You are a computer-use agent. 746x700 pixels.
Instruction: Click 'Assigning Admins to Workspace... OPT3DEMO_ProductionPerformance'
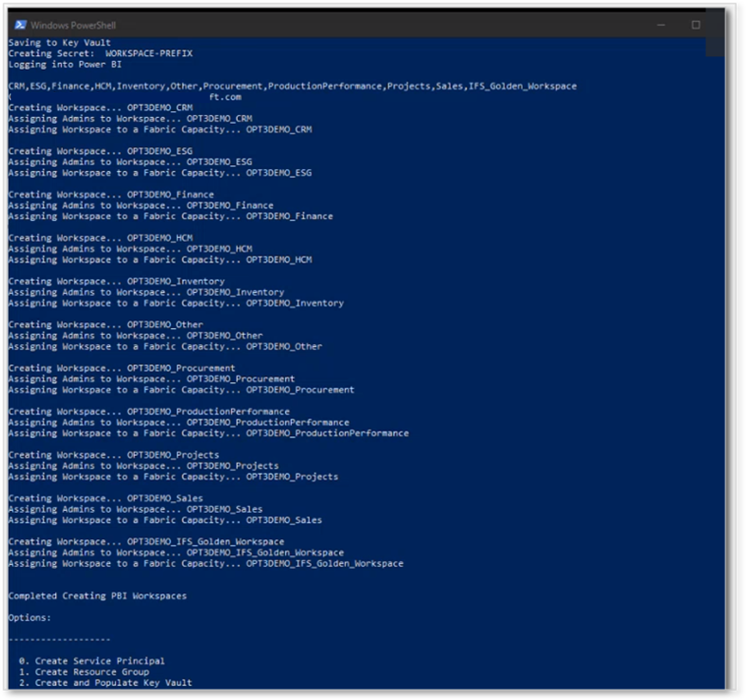tap(179, 423)
